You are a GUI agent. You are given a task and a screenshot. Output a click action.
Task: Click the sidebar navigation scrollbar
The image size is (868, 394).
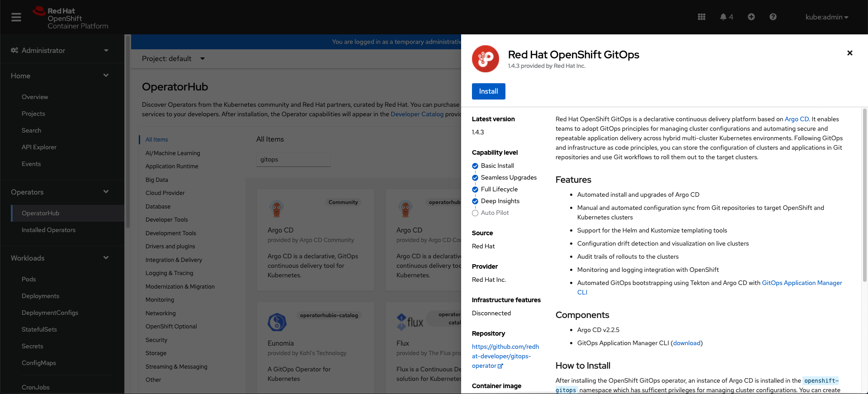[127, 131]
